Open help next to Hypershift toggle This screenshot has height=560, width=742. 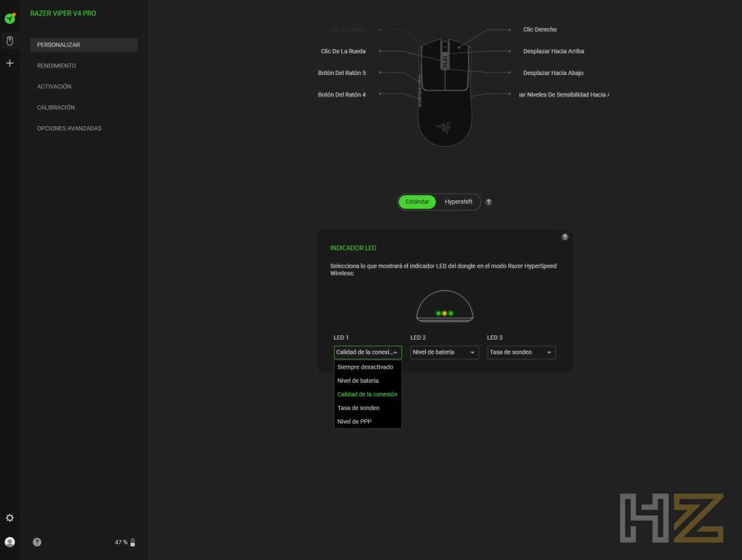[x=488, y=202]
